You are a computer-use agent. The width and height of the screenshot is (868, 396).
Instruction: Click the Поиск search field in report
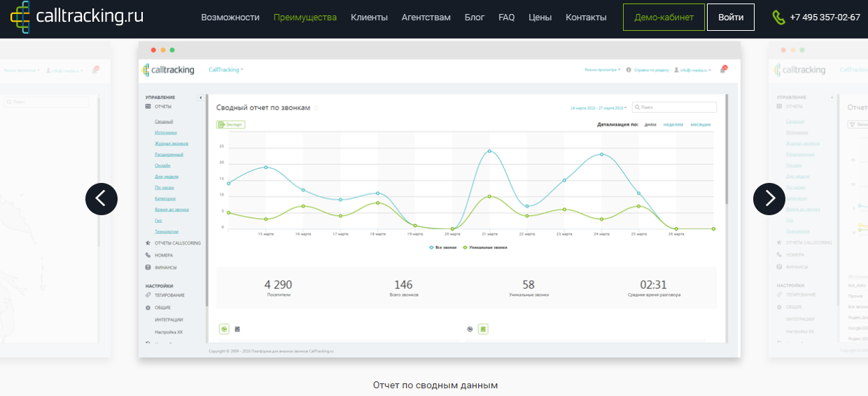(674, 107)
